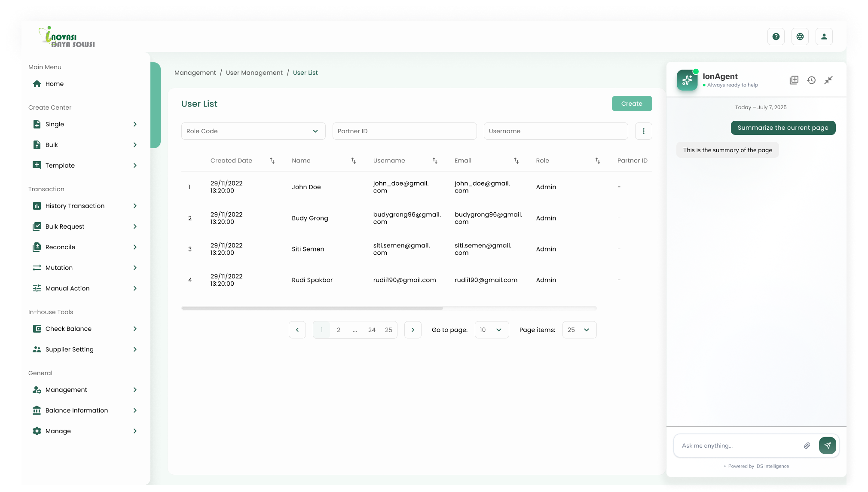The width and height of the screenshot is (868, 492).
Task: Click the Create button
Action: (x=632, y=103)
